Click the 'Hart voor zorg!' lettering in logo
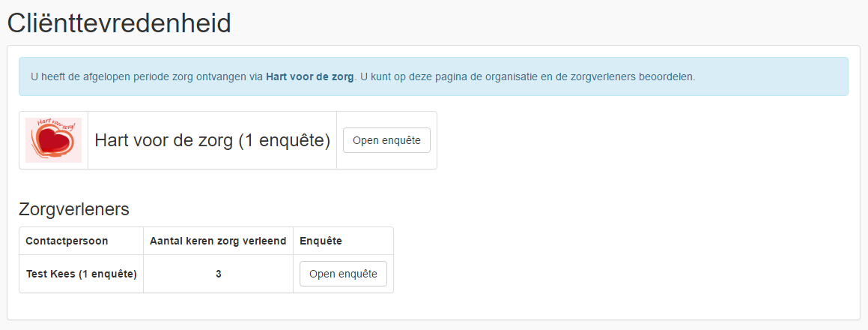Image resolution: width=868 pixels, height=330 pixels. click(55, 126)
